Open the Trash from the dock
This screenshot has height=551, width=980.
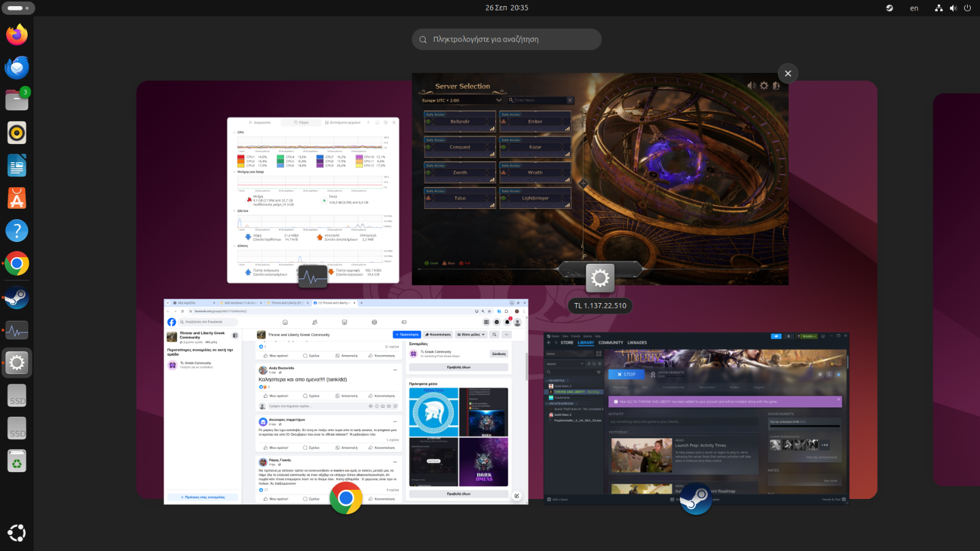coord(17,462)
